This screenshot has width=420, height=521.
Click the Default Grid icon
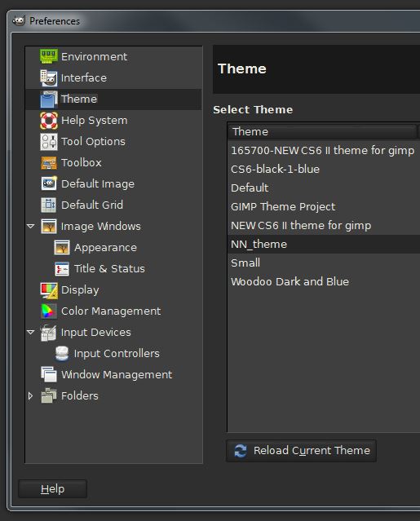(48, 205)
